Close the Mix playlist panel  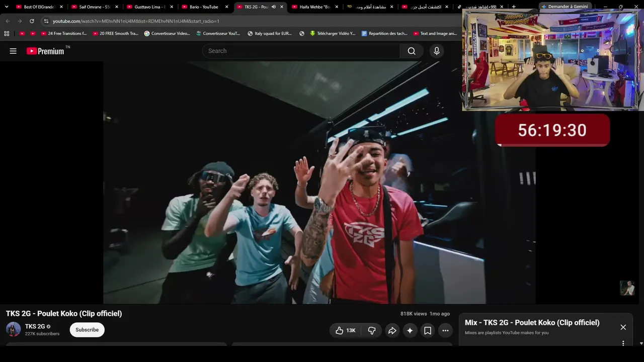623,327
